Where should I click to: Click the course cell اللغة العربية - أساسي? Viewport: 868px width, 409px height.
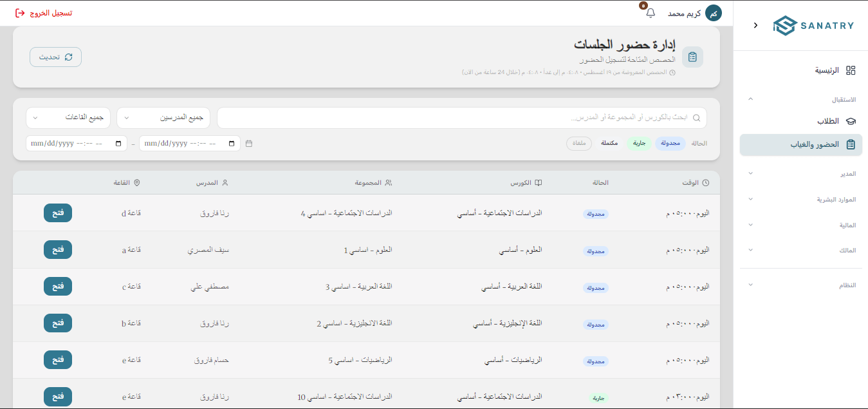point(512,287)
